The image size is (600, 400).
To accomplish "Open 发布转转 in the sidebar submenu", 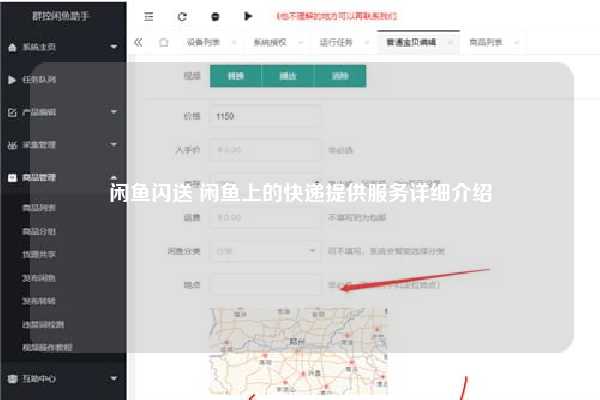I will (39, 301).
